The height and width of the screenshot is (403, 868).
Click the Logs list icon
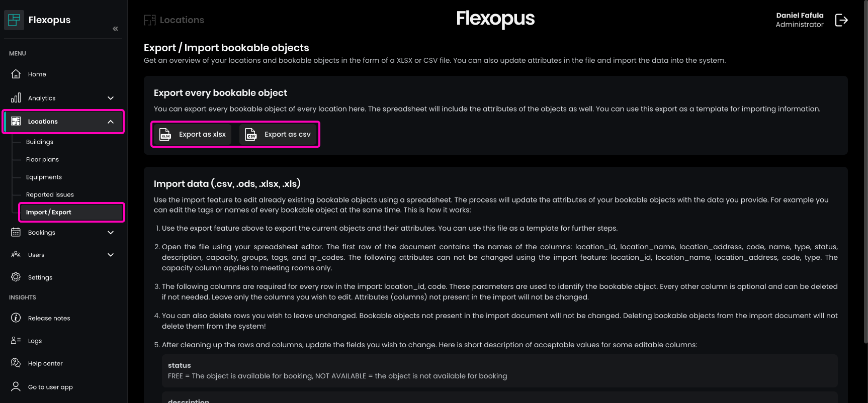click(x=16, y=341)
